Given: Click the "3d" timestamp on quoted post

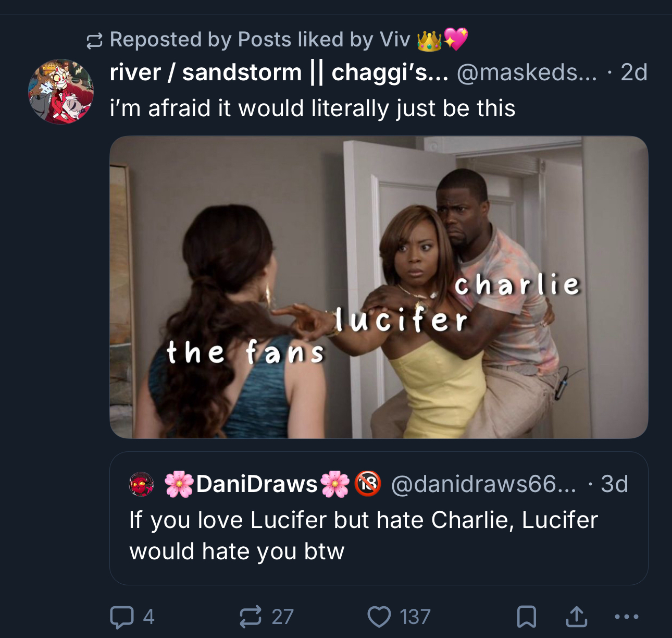Looking at the screenshot, I should pos(614,484).
